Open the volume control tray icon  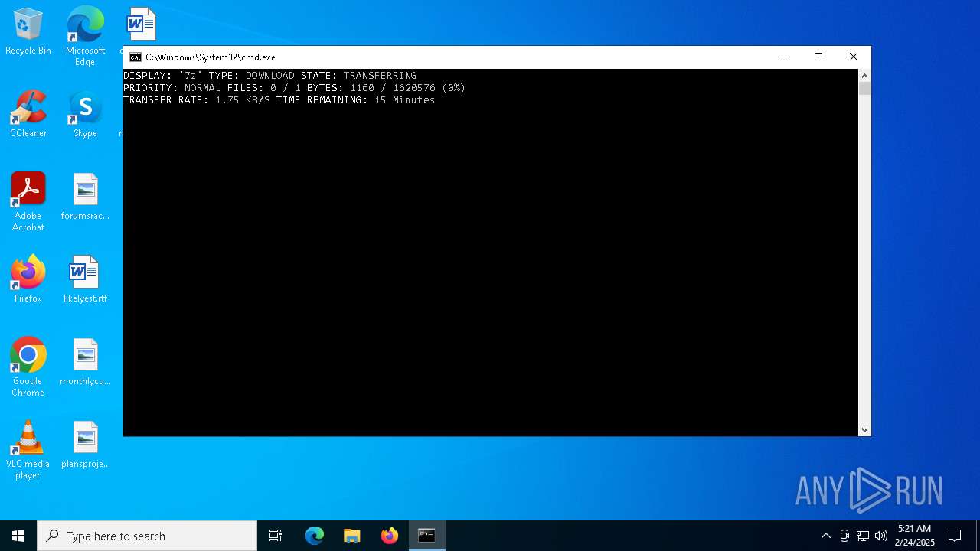click(x=881, y=536)
